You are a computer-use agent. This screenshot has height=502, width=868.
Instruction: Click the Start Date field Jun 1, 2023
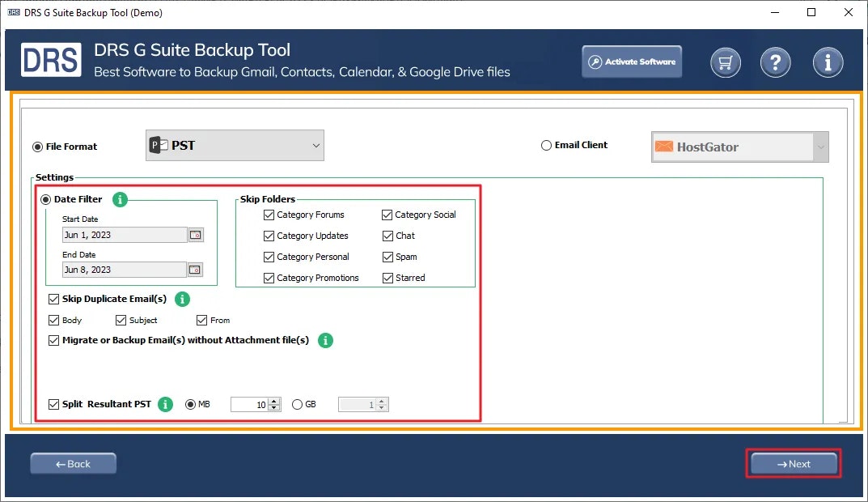pos(124,235)
